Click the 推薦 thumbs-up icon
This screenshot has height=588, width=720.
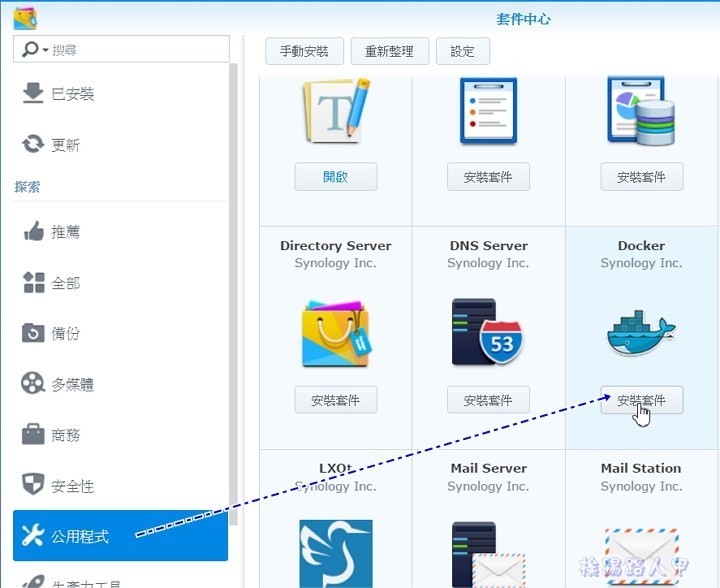coord(34,231)
